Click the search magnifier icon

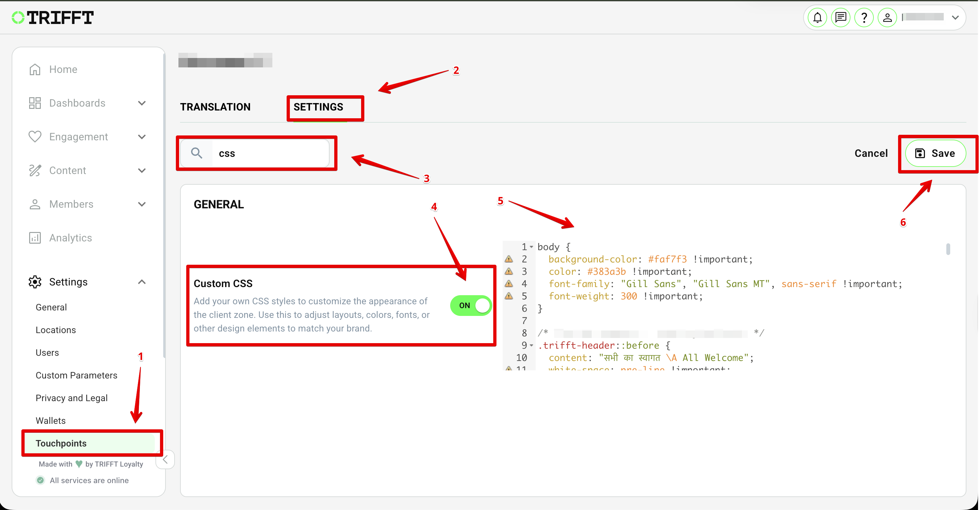197,153
